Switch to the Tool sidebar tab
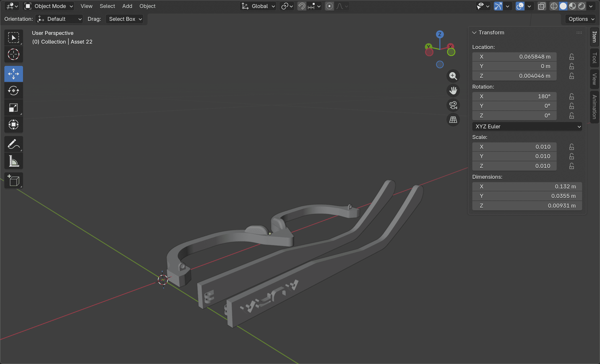The height and width of the screenshot is (364, 600). click(594, 58)
